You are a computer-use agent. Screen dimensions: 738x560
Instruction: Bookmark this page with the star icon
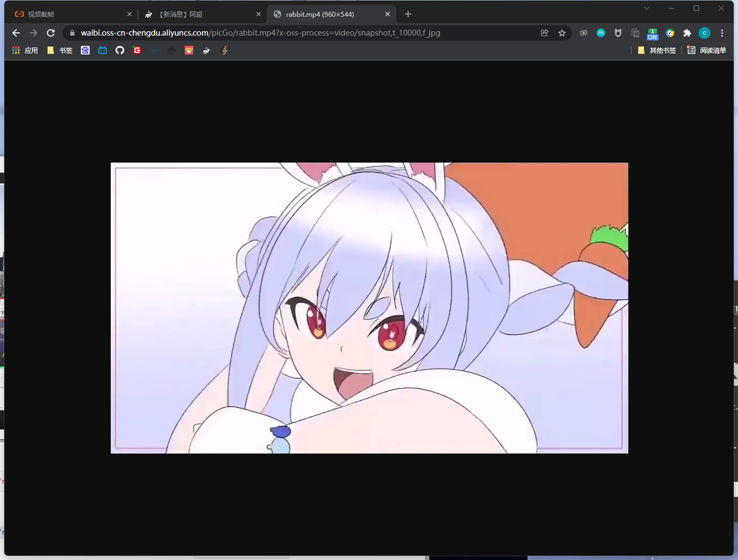(562, 33)
